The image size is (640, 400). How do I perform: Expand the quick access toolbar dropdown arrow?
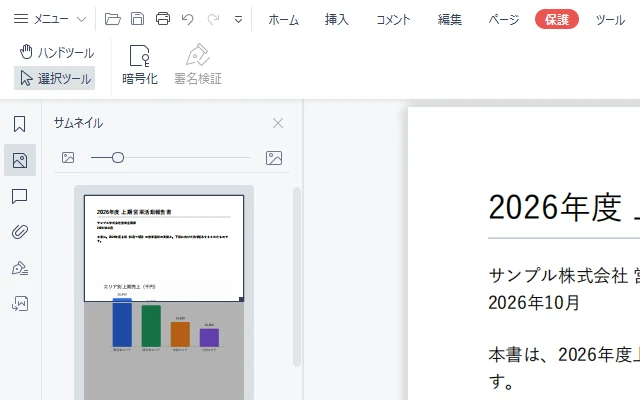click(238, 20)
